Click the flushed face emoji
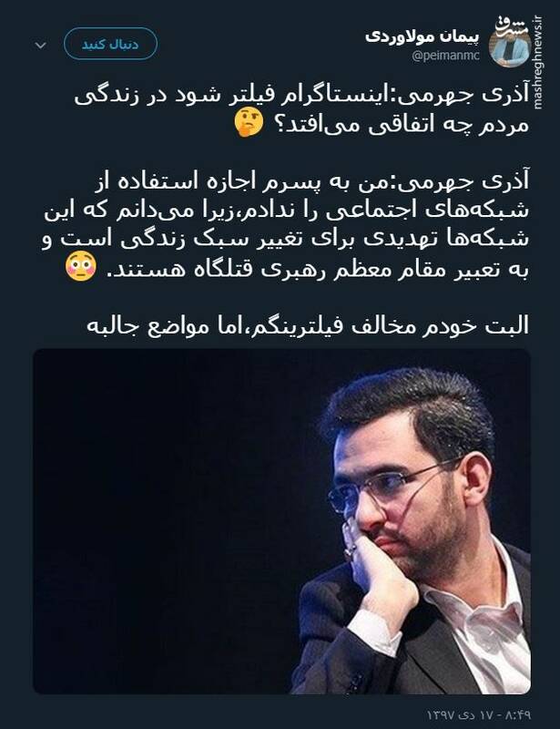This screenshot has width=560, height=729. click(x=81, y=266)
